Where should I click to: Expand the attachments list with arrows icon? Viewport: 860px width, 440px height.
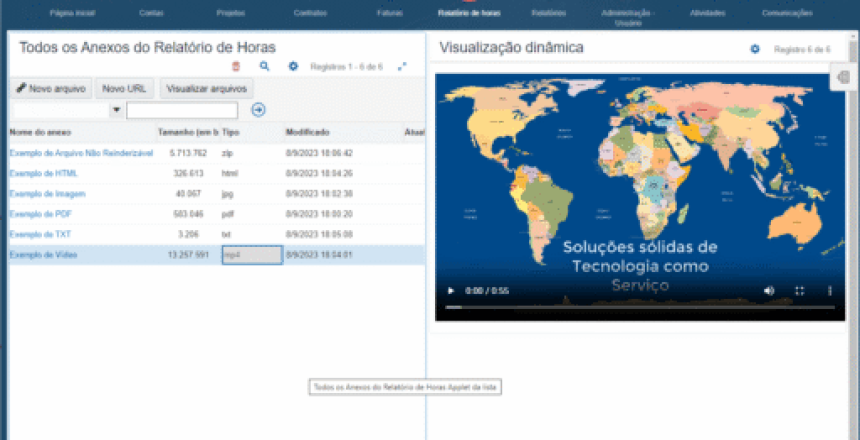pyautogui.click(x=402, y=66)
